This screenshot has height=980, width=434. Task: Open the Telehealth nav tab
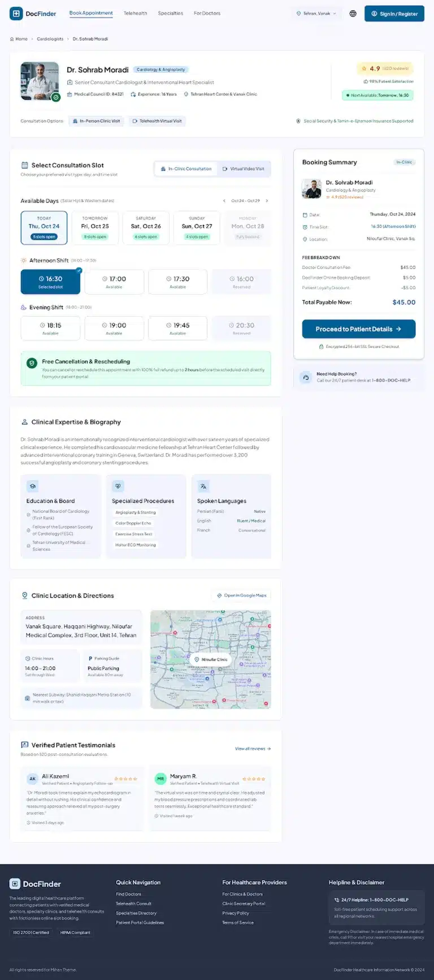pyautogui.click(x=136, y=13)
